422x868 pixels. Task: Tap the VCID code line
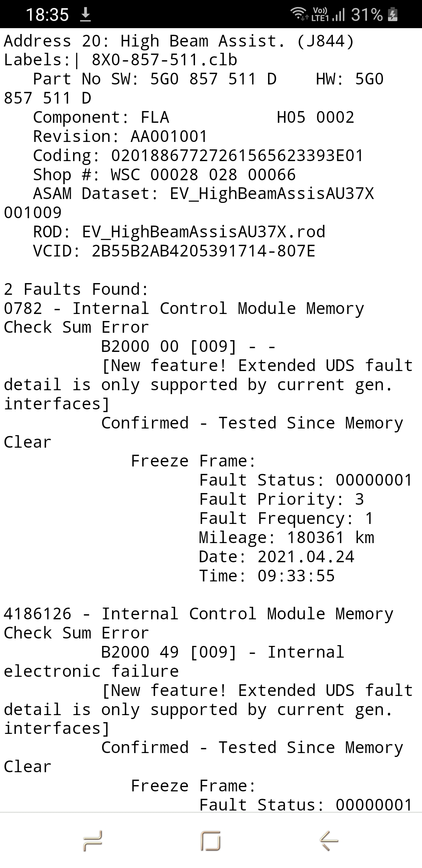[x=174, y=251]
